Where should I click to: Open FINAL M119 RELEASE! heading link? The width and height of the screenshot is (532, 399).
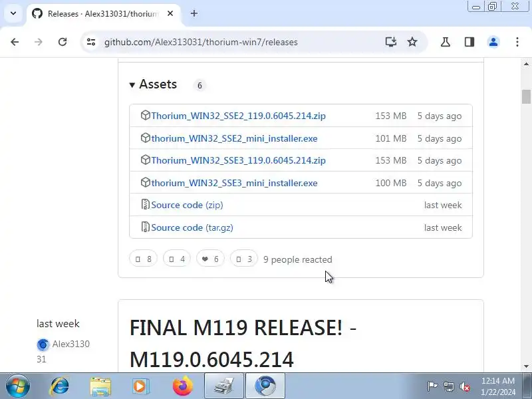243,343
